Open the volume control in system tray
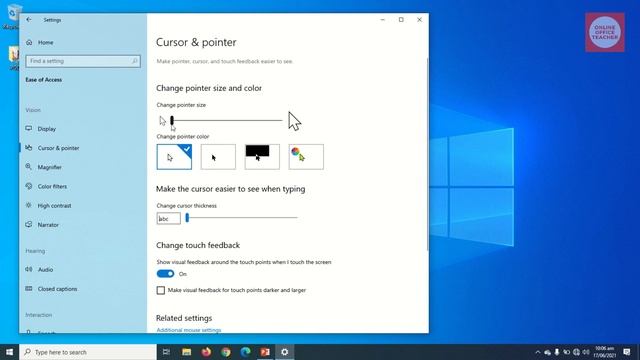This screenshot has height=360, width=640. 586,352
